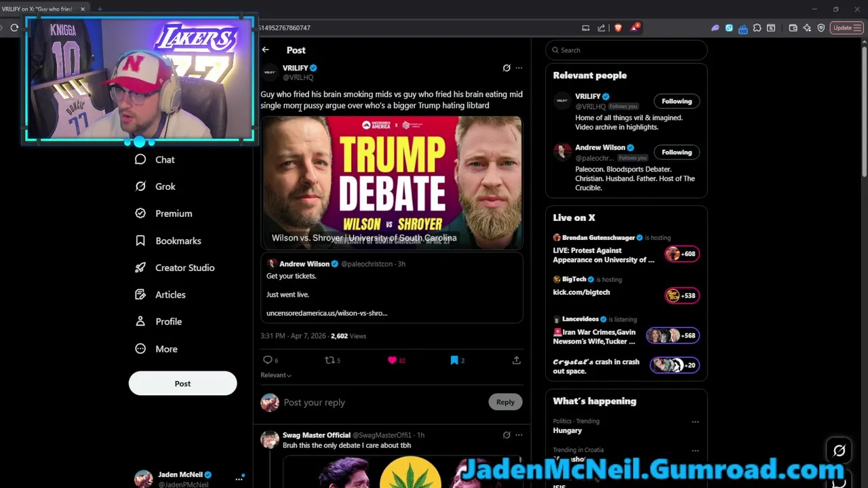Open more options on VRILIFY post

coord(519,68)
